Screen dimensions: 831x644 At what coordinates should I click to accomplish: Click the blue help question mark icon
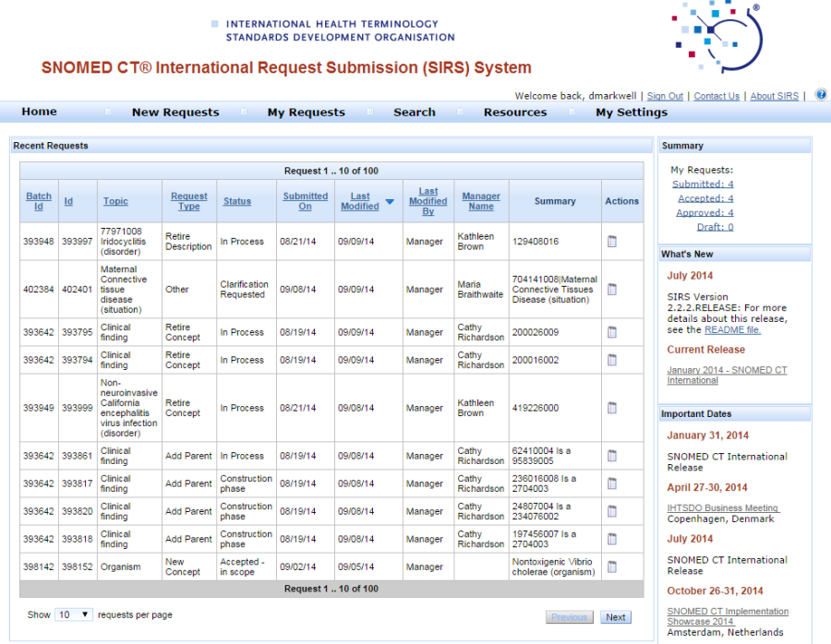[x=821, y=95]
